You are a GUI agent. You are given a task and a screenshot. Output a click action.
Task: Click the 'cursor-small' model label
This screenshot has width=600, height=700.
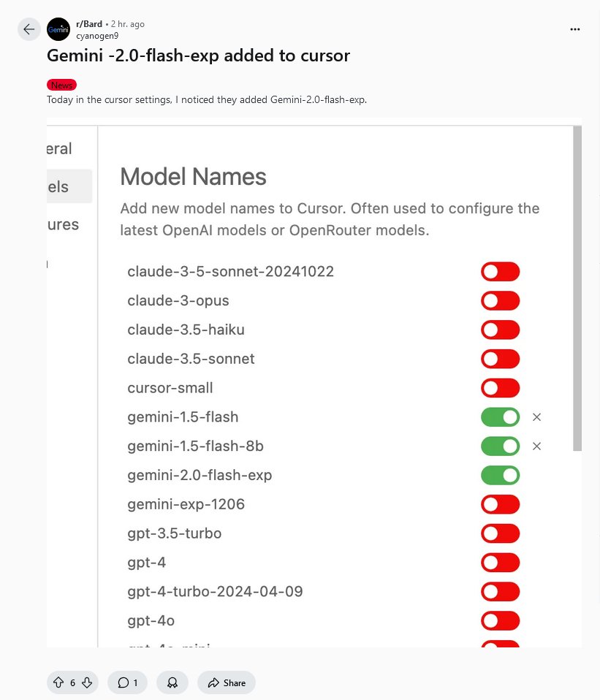[x=170, y=388]
